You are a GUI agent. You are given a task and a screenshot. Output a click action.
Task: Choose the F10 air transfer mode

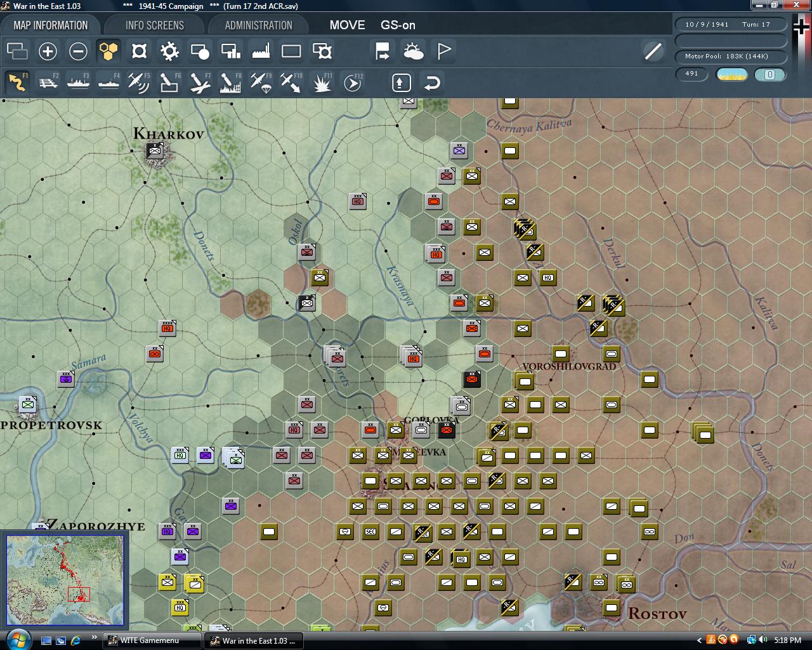(x=291, y=83)
